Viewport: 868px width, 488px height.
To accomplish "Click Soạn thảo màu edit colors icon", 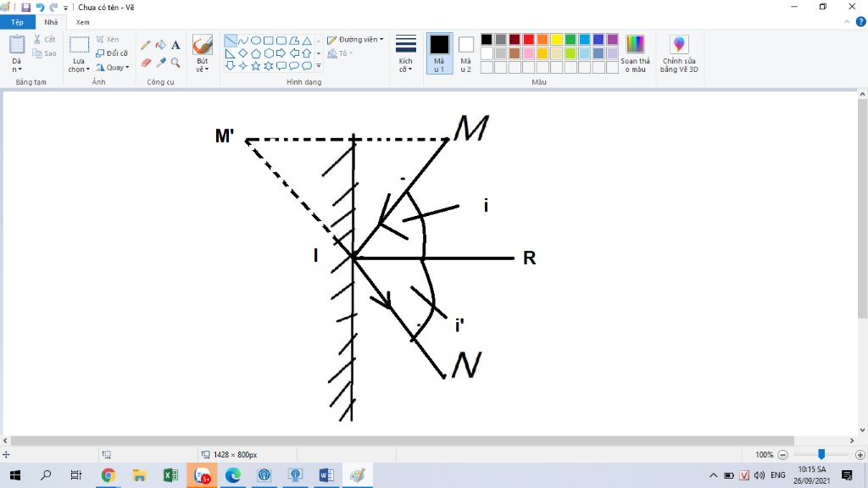I will 635,44.
